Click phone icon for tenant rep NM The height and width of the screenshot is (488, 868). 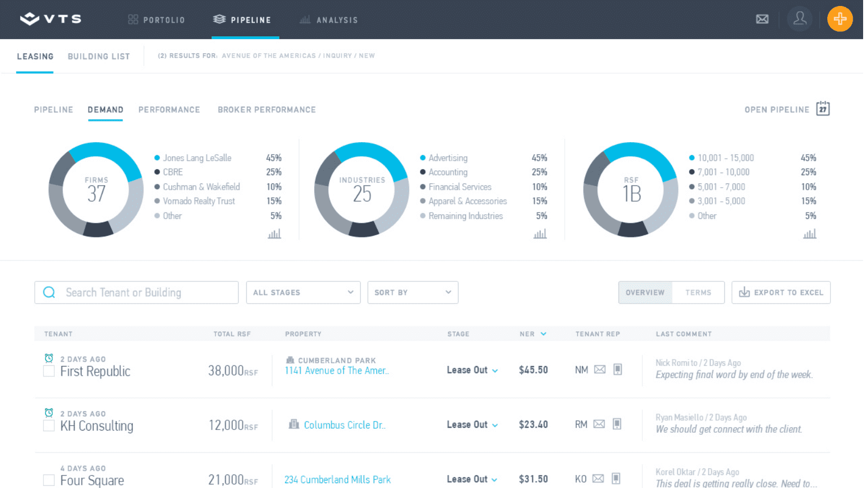click(x=617, y=369)
